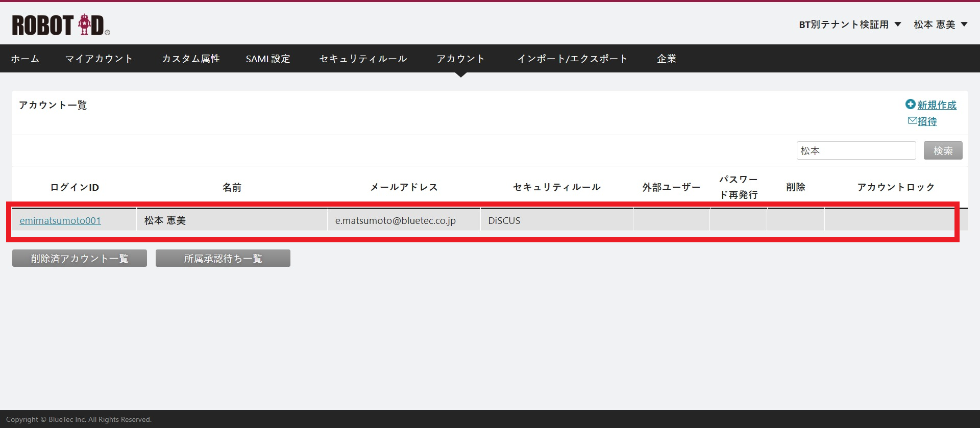This screenshot has height=428, width=980.
Task: Click the ROBOT ID logo
Action: 61,25
